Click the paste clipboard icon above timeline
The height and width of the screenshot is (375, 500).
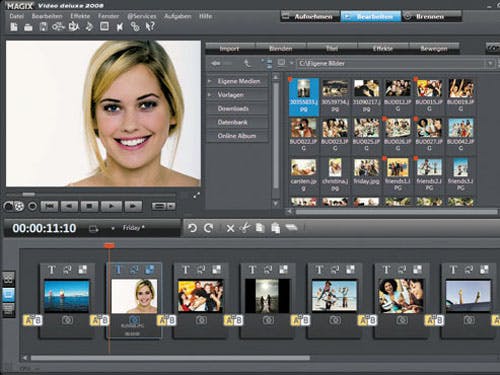pos(275,228)
